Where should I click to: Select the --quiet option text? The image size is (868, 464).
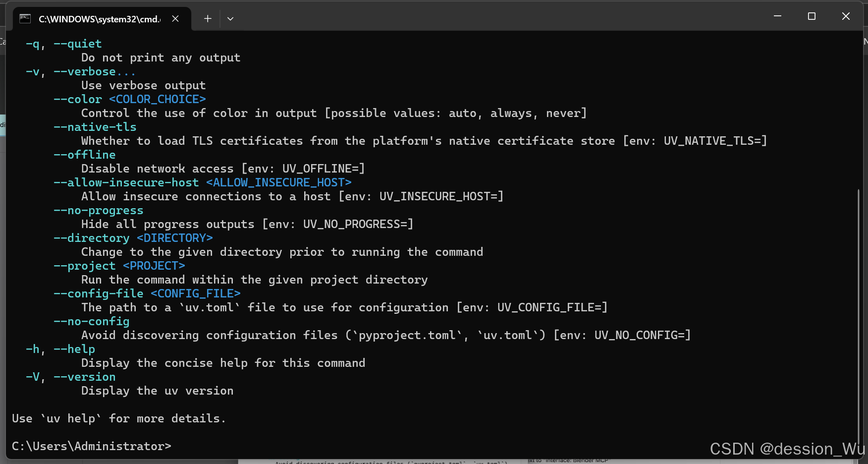77,44
